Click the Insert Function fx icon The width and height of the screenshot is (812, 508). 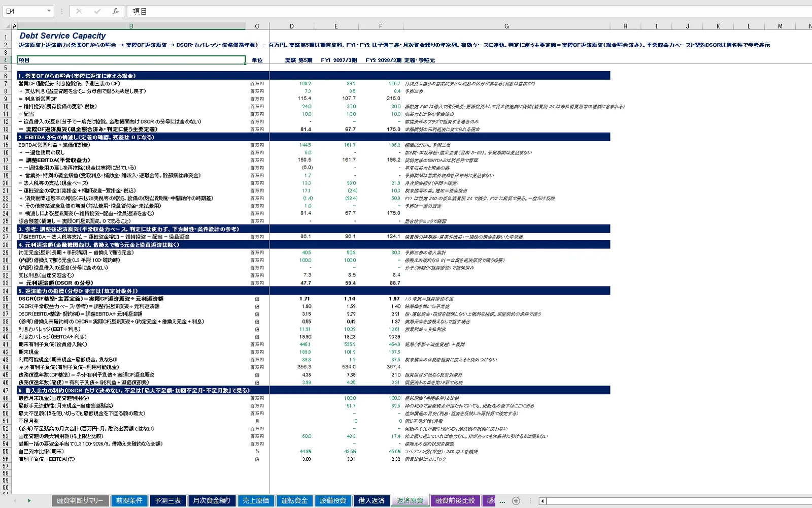pos(115,11)
